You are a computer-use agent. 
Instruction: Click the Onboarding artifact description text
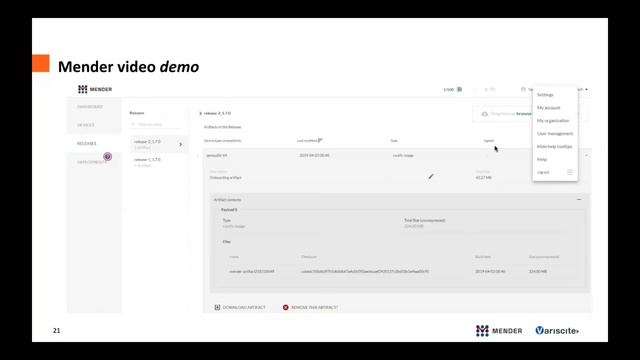coord(225,178)
